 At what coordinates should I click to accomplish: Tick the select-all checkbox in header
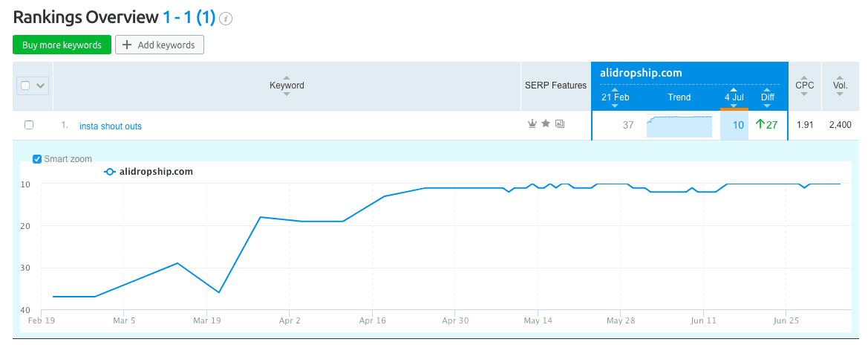coord(26,86)
